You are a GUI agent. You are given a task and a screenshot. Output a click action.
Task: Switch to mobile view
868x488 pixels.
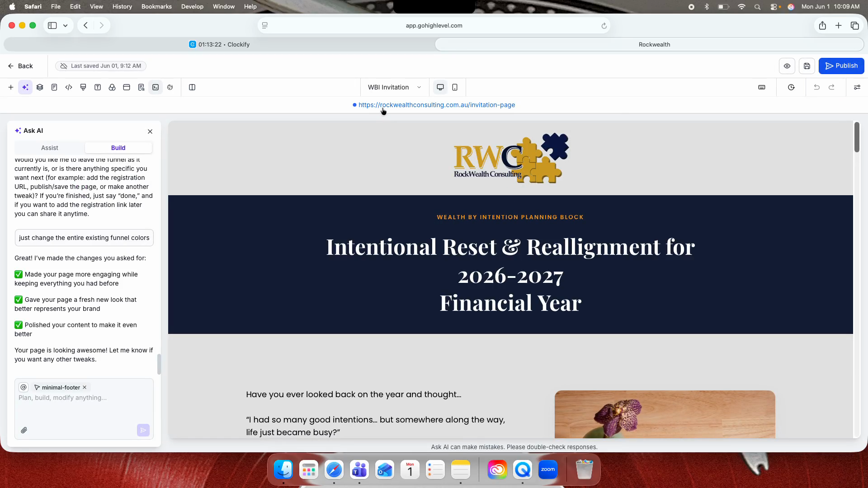click(x=455, y=87)
